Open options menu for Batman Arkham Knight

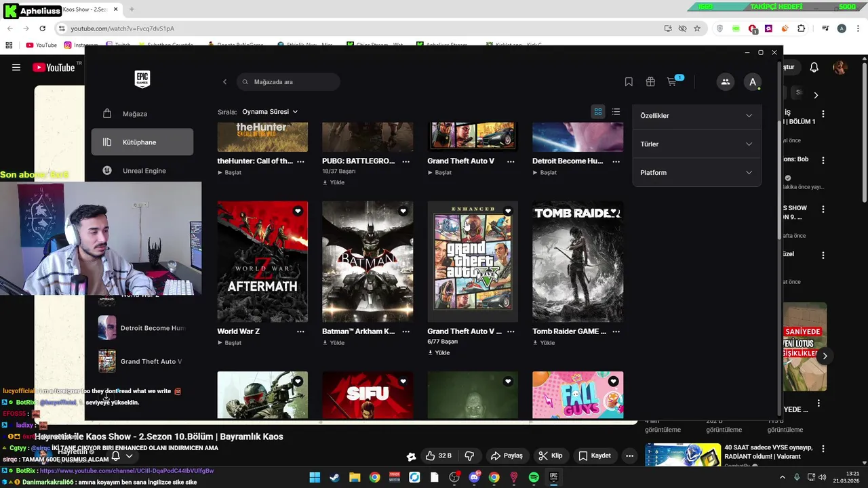point(406,331)
